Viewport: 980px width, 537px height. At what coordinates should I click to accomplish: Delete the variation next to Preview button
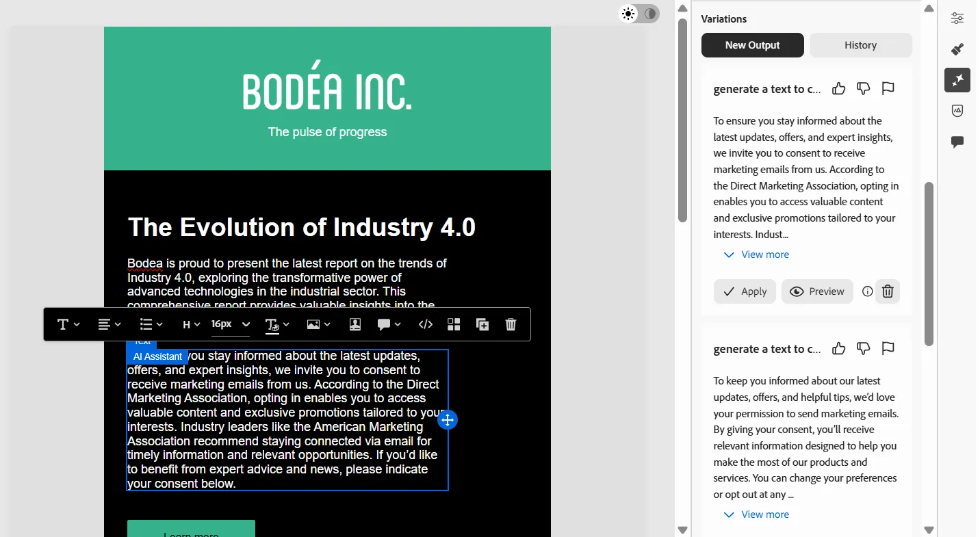[x=888, y=291]
